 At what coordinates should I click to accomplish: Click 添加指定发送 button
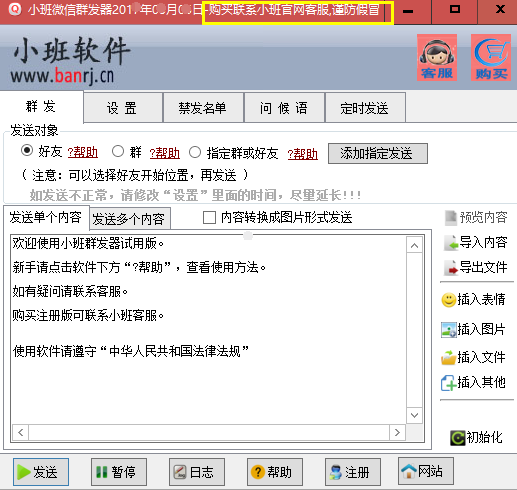(x=378, y=154)
